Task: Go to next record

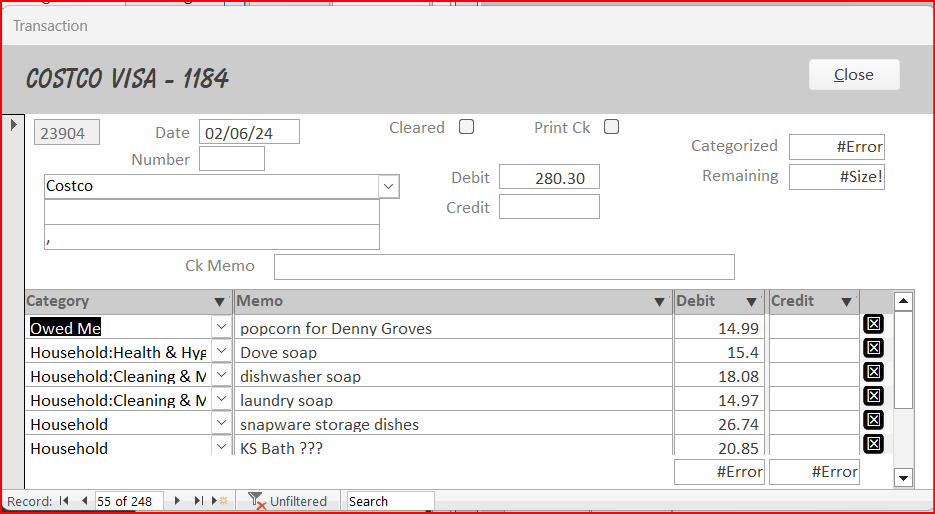Action: 177,501
